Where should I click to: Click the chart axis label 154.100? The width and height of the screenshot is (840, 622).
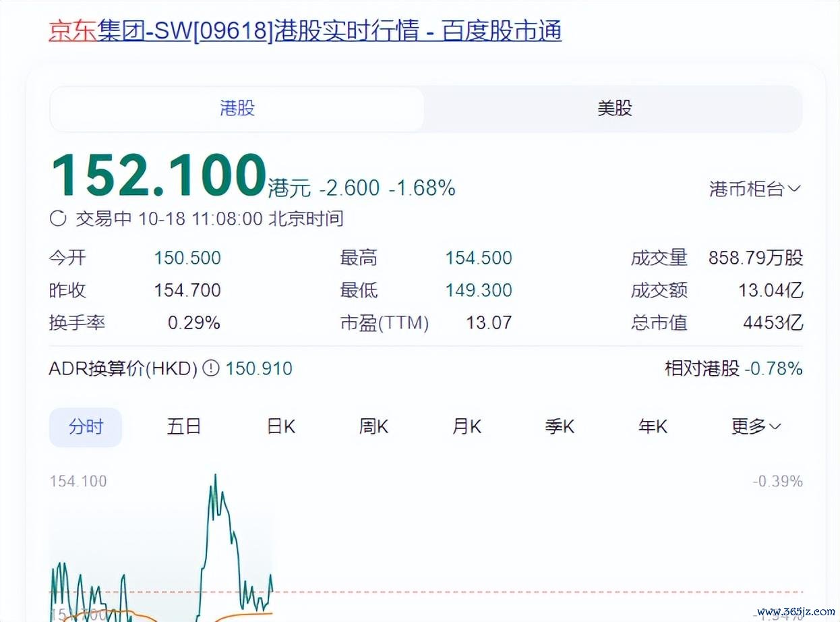click(x=78, y=482)
